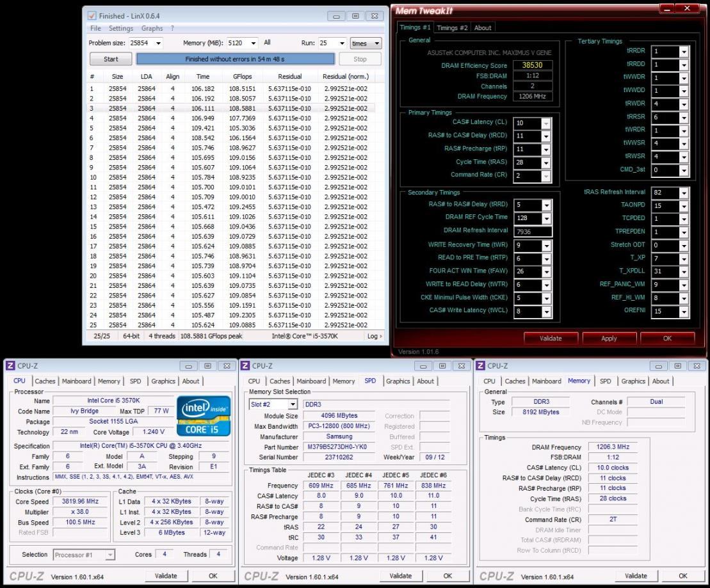Viewport: 710px width, 588px height.
Task: Open the Graphs menu in LinX
Action: click(x=152, y=28)
